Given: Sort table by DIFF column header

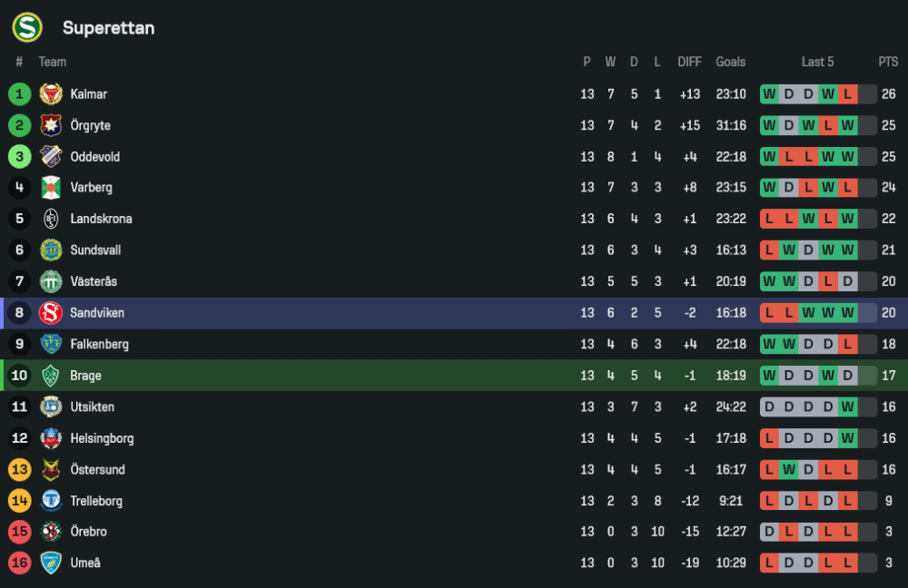Looking at the screenshot, I should [689, 62].
